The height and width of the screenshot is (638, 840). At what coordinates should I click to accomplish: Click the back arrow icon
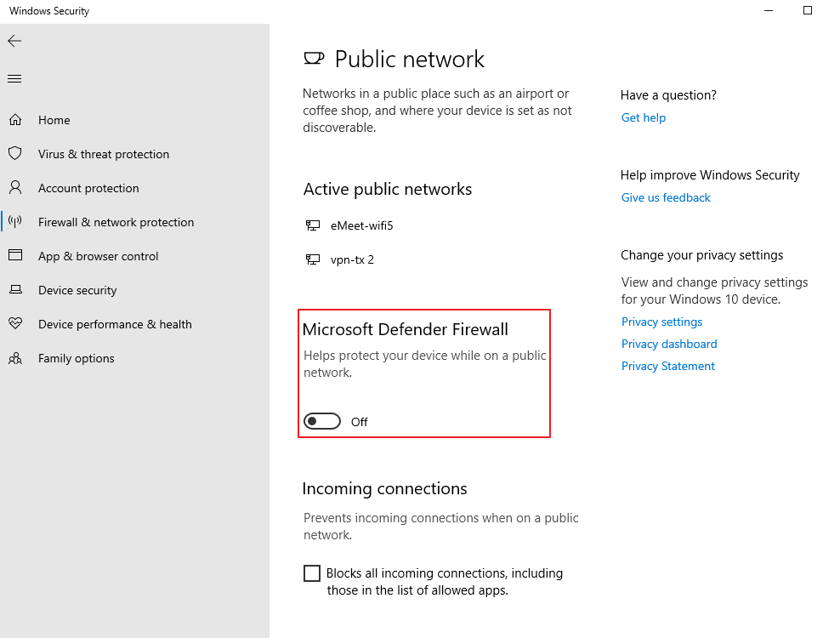14,41
